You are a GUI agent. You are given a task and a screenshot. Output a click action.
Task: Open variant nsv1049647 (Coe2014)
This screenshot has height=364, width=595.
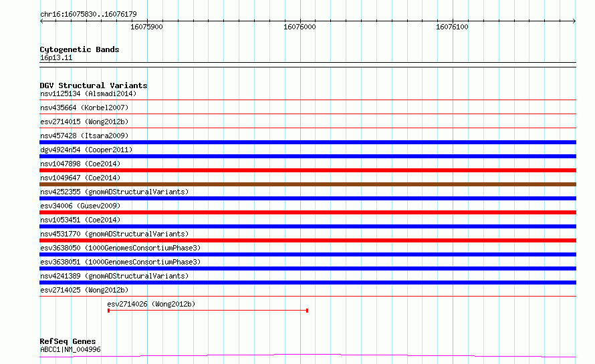80,178
